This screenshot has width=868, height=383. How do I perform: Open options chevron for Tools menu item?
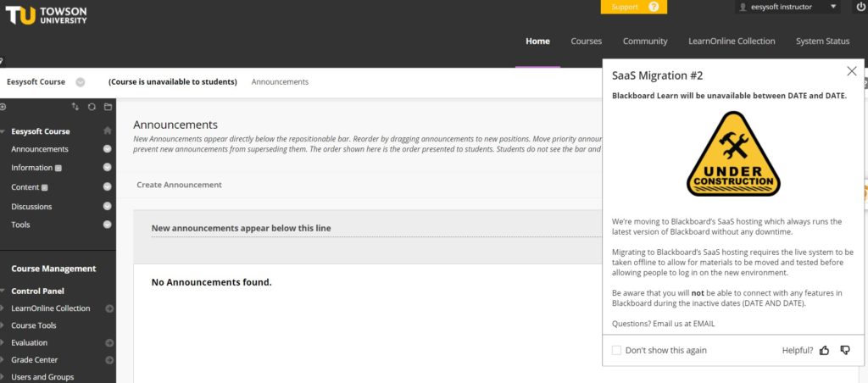coord(108,225)
